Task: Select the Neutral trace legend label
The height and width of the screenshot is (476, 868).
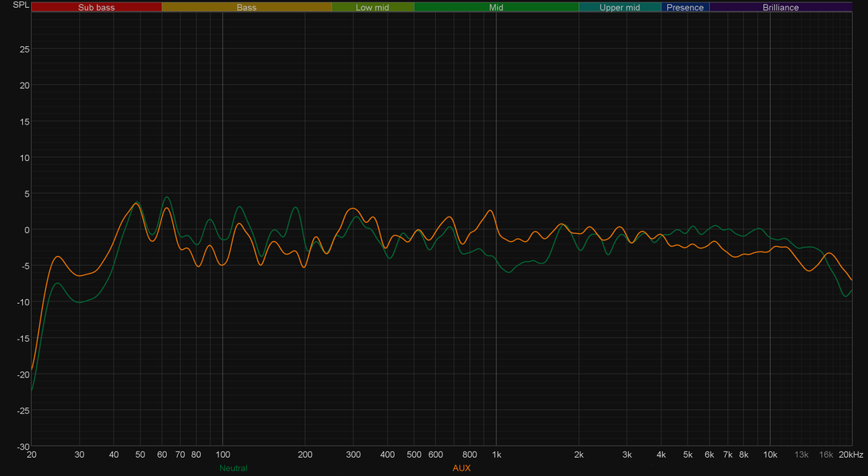Action: click(233, 468)
